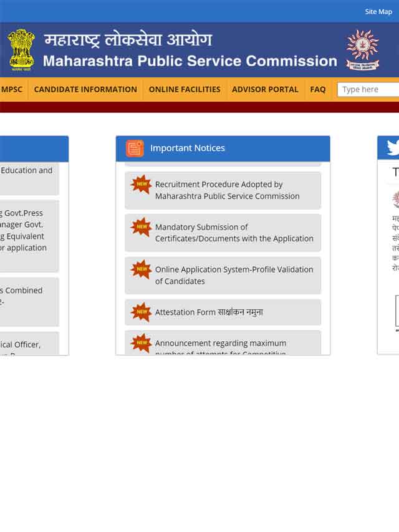Click the Type here search field
This screenshot has width=399, height=532.
pos(368,90)
